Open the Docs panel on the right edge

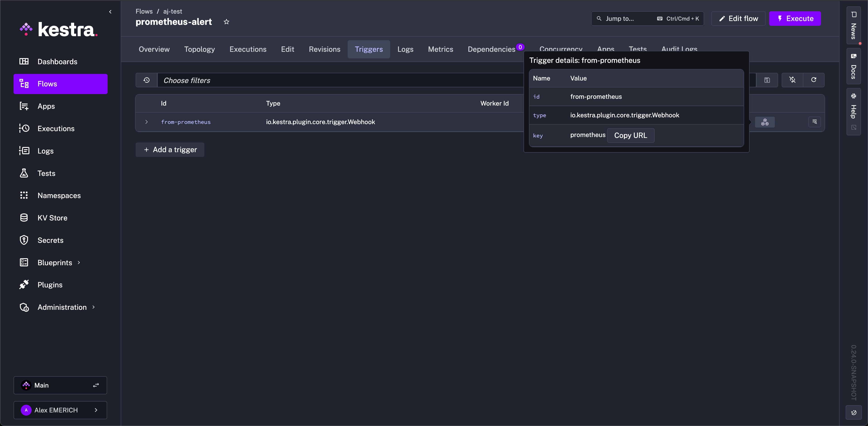coord(854,67)
